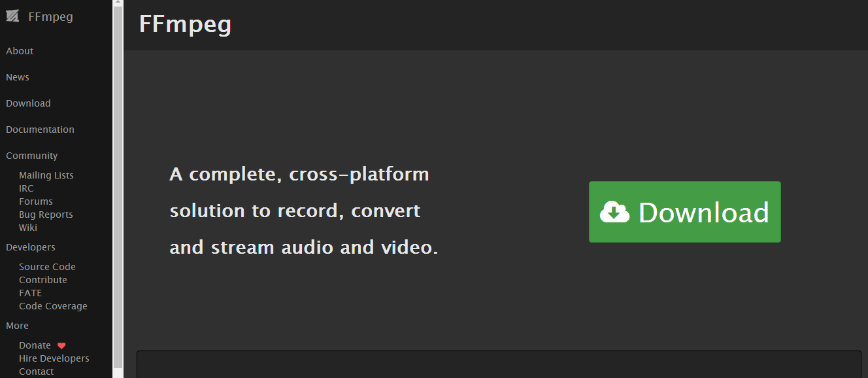The height and width of the screenshot is (378, 868).
Task: Go to the News section
Action: coord(18,77)
